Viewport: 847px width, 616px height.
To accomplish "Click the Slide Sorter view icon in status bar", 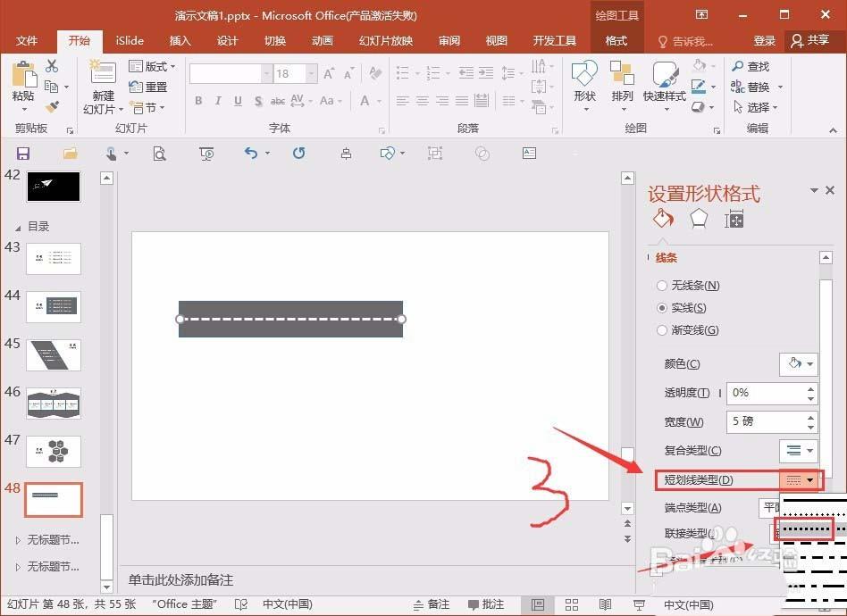I will (570, 604).
